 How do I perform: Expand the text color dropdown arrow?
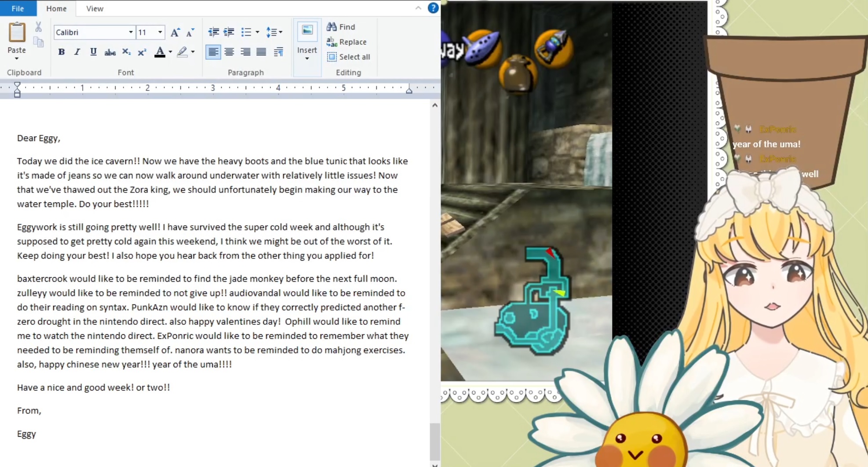click(x=170, y=52)
